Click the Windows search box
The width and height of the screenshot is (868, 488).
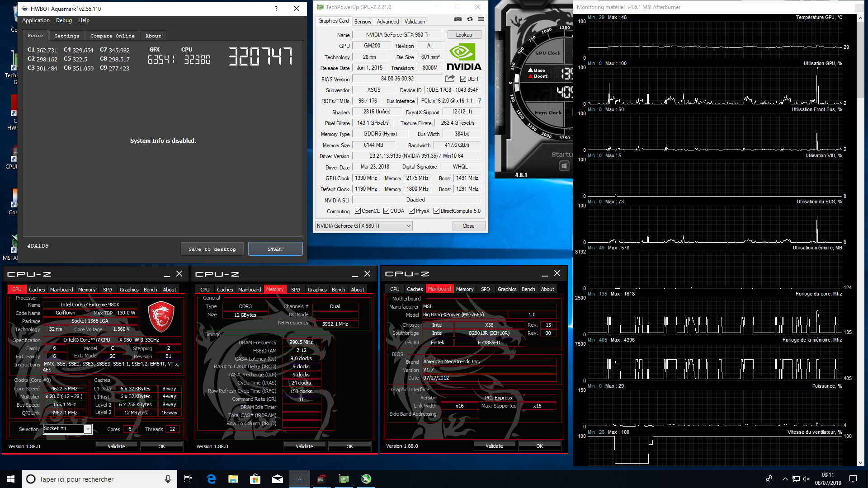pos(99,479)
